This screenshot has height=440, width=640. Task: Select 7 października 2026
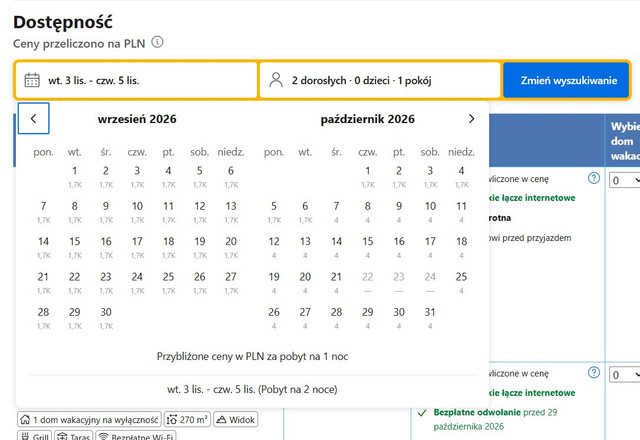[336, 212]
